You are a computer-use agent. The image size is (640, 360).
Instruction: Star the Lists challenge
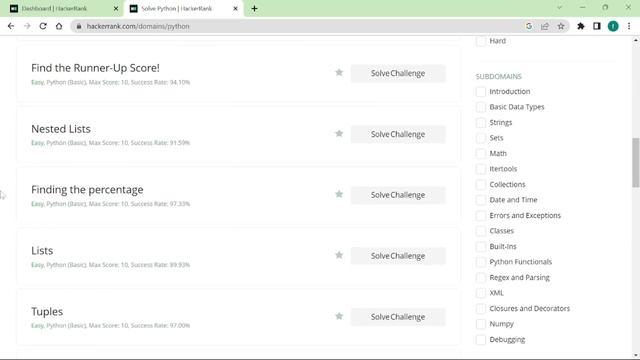(339, 255)
